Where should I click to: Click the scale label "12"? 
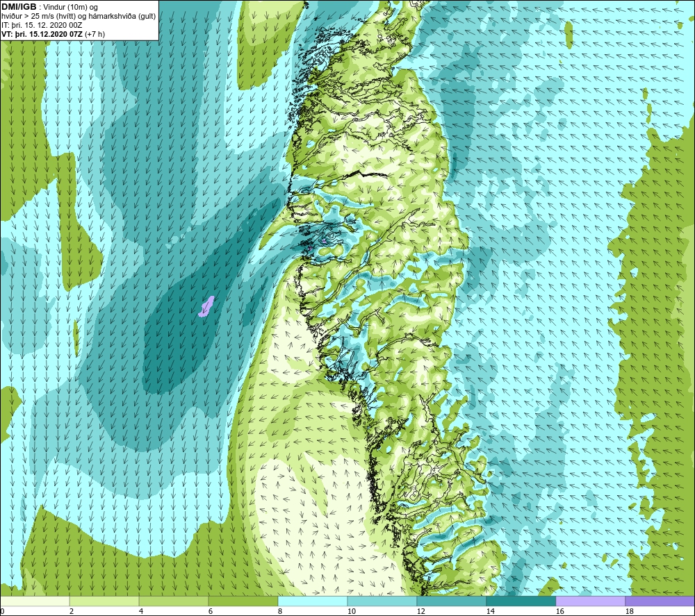(x=420, y=611)
